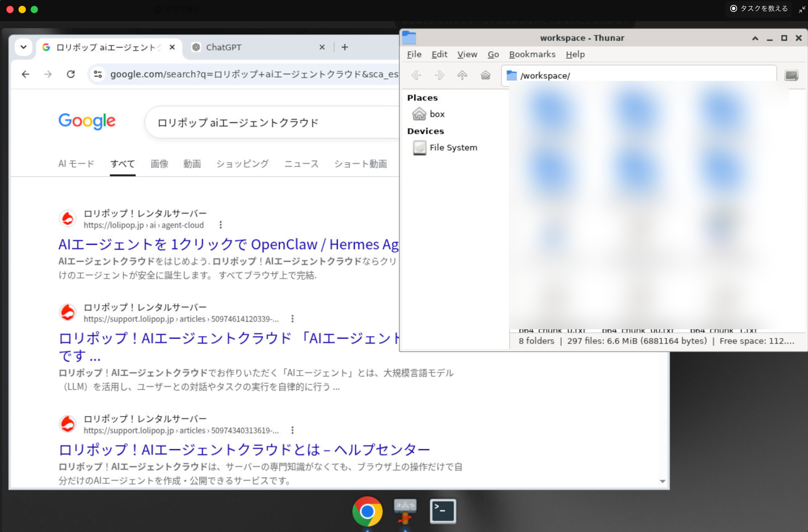Open the Bookmarks menu in Thunar
The height and width of the screenshot is (532, 808).
(x=532, y=54)
